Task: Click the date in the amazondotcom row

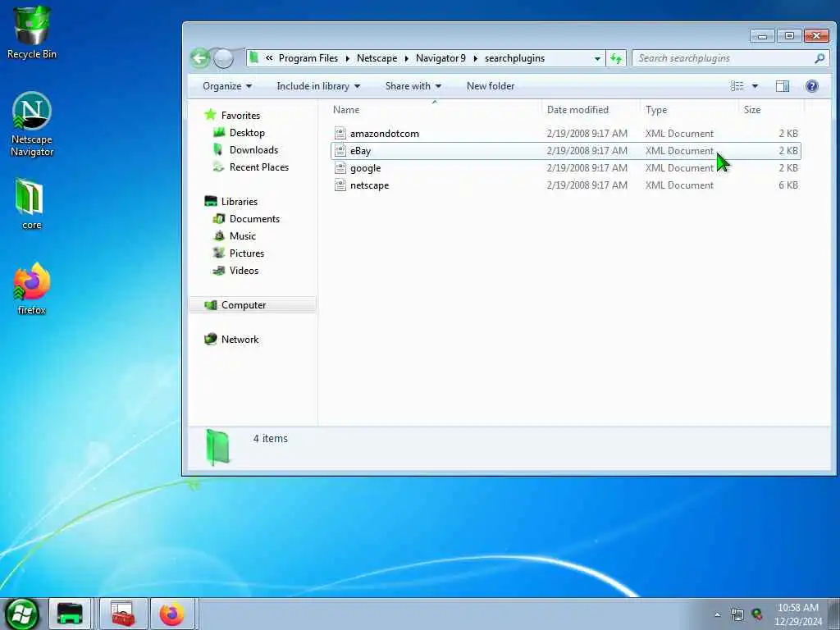Action: (x=587, y=134)
